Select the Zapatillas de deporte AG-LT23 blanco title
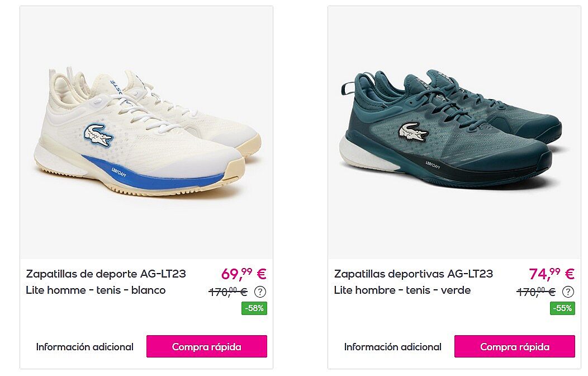The image size is (588, 376). 106,282
